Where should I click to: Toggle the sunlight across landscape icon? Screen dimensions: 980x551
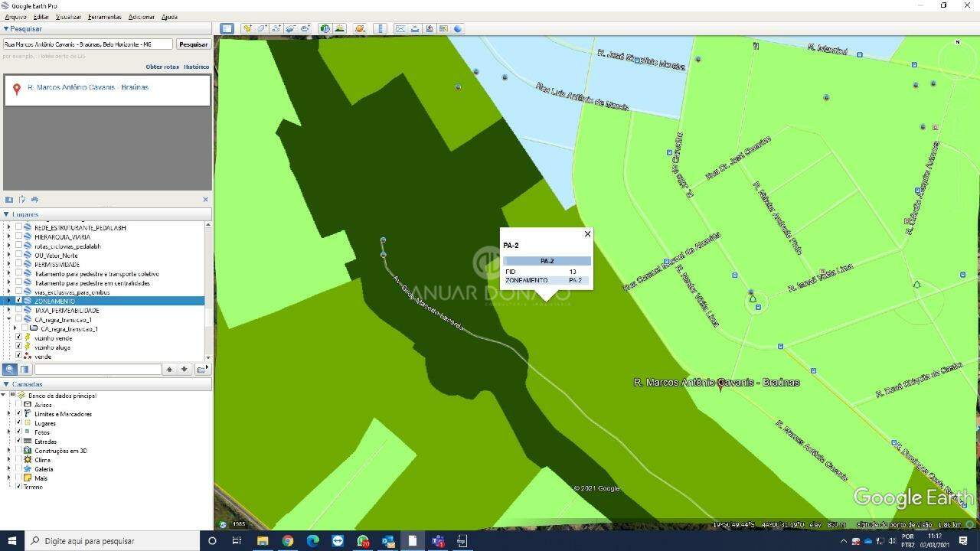(339, 28)
